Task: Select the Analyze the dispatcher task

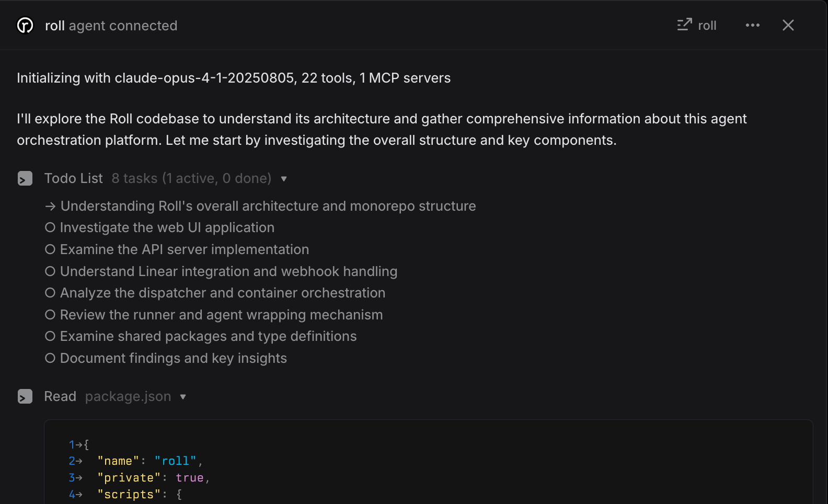Action: coord(222,293)
